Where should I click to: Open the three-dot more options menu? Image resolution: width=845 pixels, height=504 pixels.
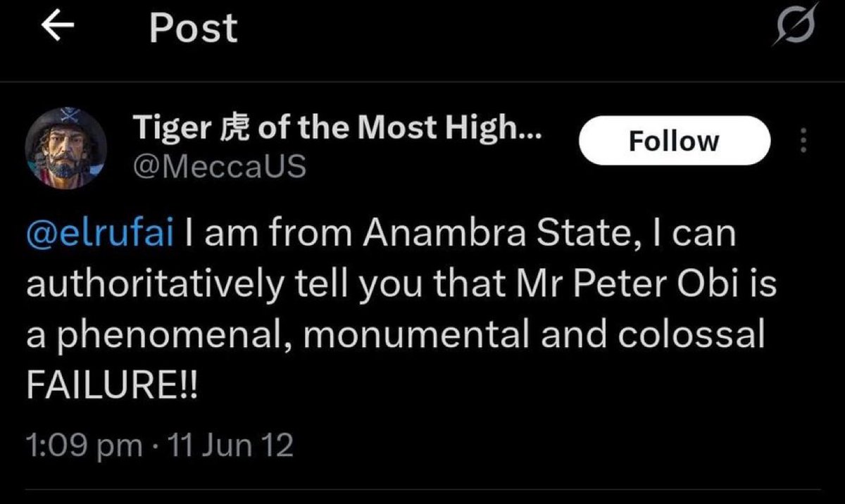pyautogui.click(x=804, y=141)
